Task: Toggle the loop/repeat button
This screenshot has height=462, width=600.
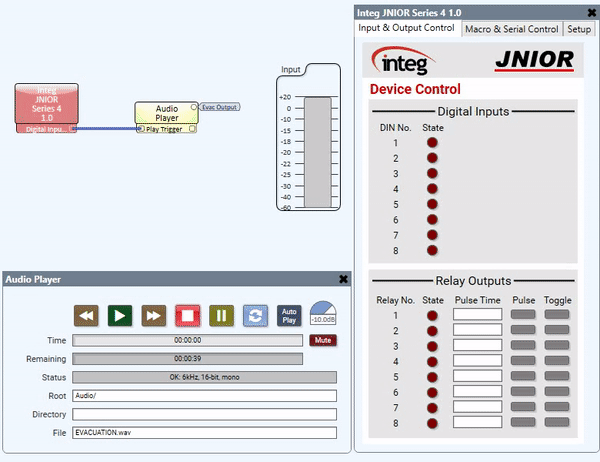Action: (x=255, y=316)
